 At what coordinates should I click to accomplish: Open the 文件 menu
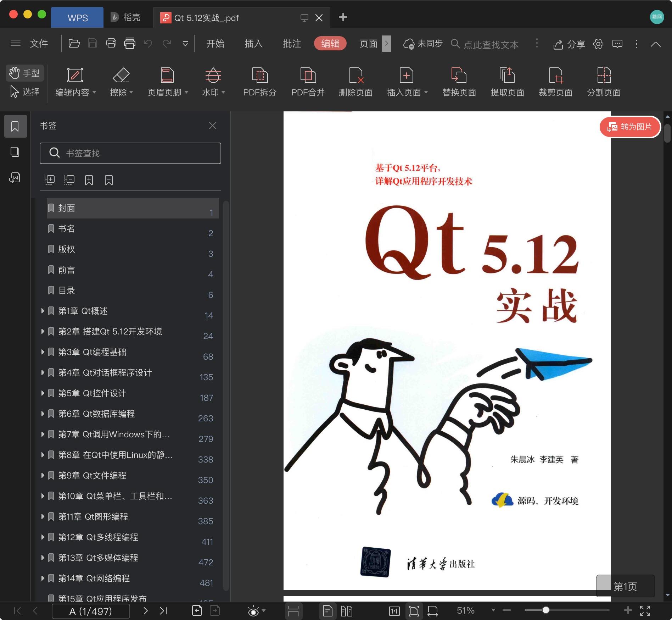pos(39,44)
